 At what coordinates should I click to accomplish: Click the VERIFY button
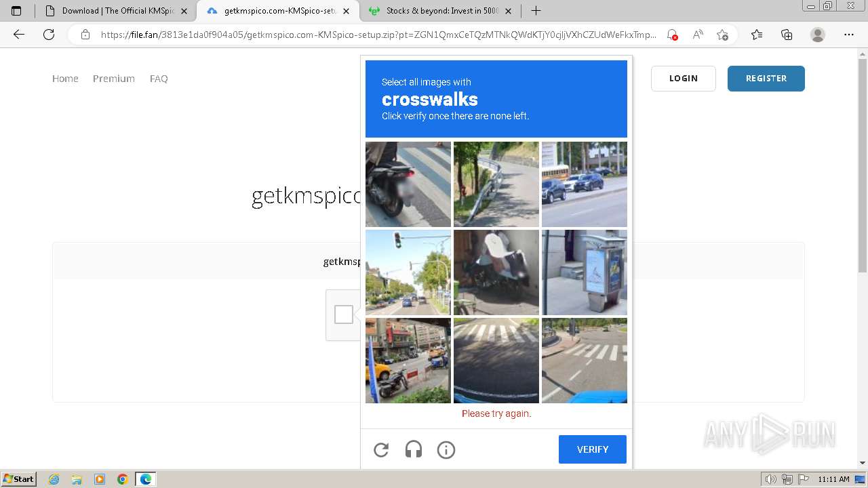click(593, 449)
